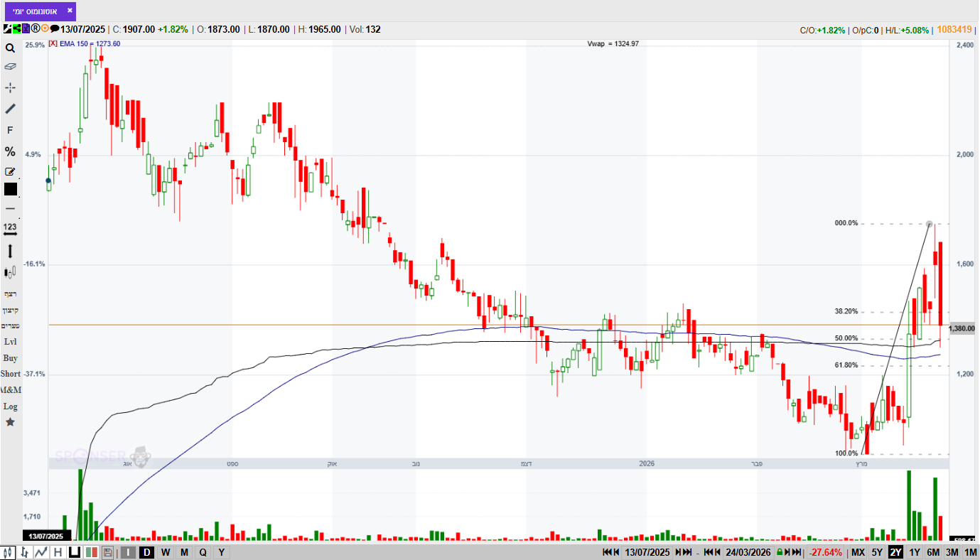The height and width of the screenshot is (560, 980).
Task: Select the M monthly interval
Action: tap(184, 552)
